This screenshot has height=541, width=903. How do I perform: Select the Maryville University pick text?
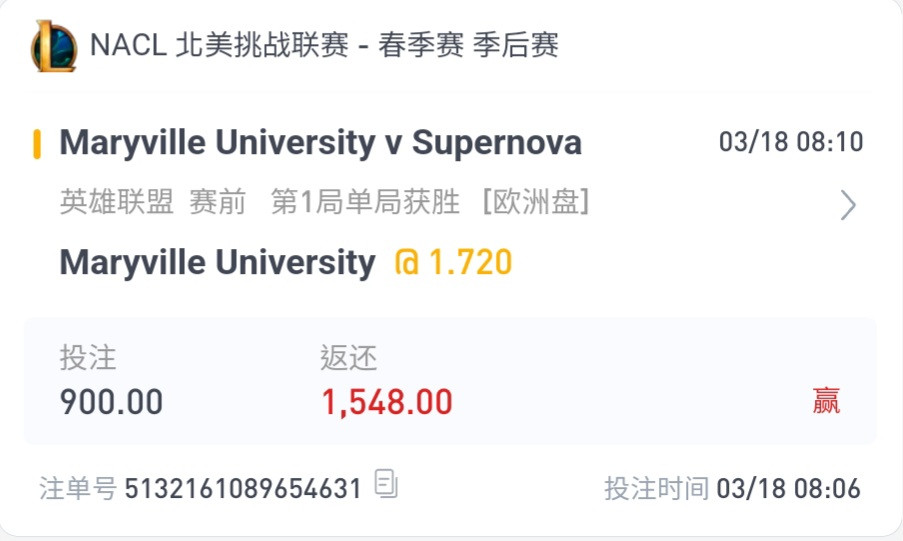coord(218,263)
